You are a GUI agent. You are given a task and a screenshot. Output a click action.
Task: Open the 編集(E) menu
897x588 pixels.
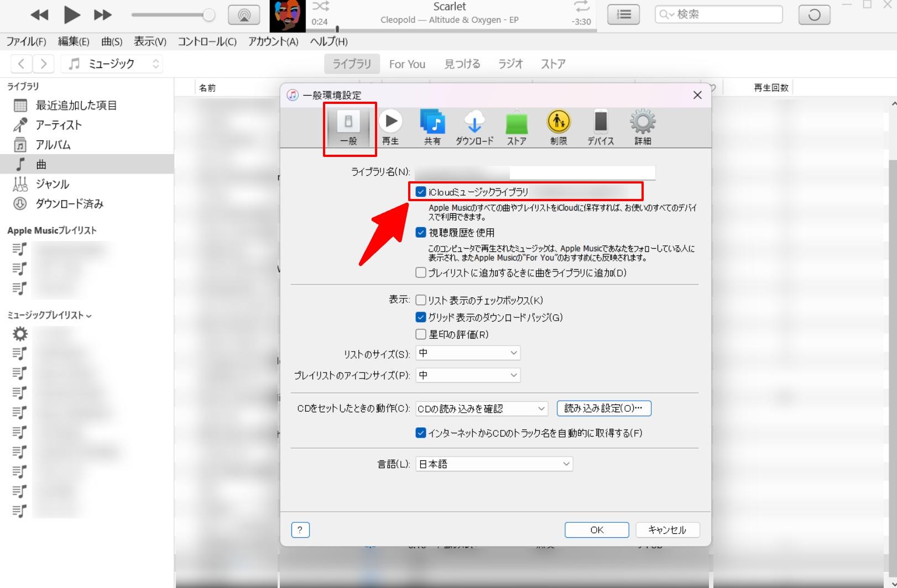pyautogui.click(x=74, y=41)
